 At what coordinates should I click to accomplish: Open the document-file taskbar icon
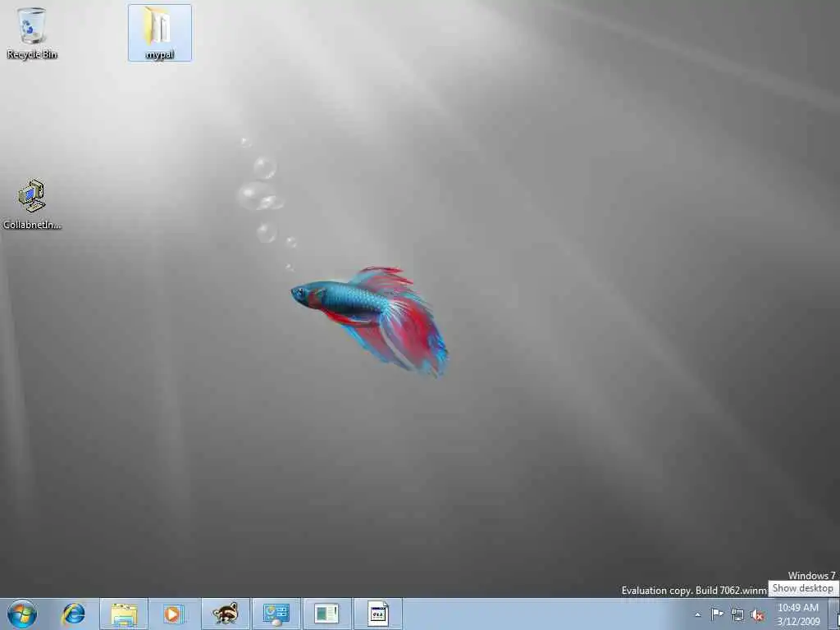(x=377, y=614)
